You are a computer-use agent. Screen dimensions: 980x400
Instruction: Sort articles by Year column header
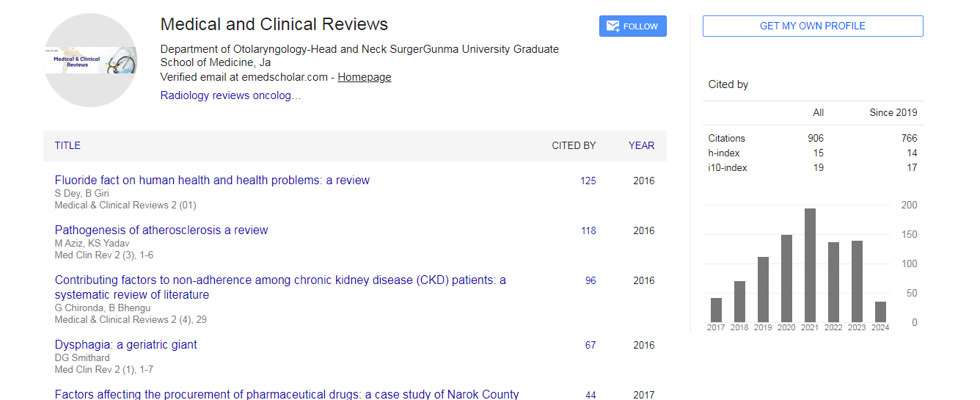tap(640, 145)
